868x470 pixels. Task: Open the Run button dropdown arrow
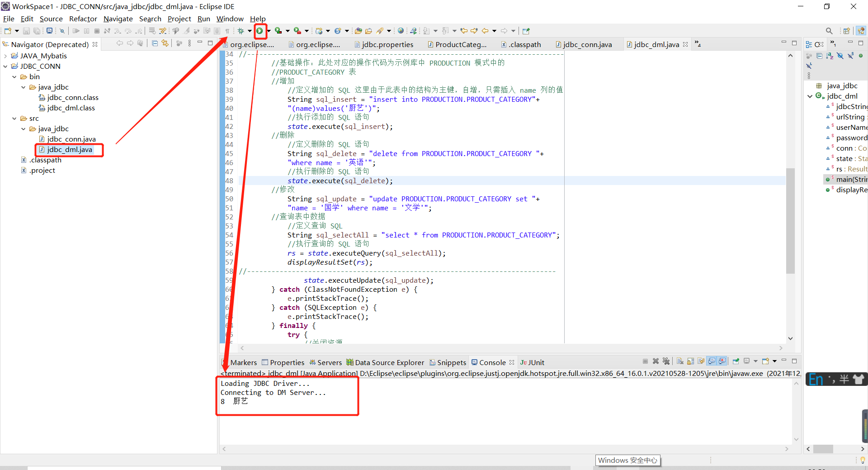(x=269, y=31)
